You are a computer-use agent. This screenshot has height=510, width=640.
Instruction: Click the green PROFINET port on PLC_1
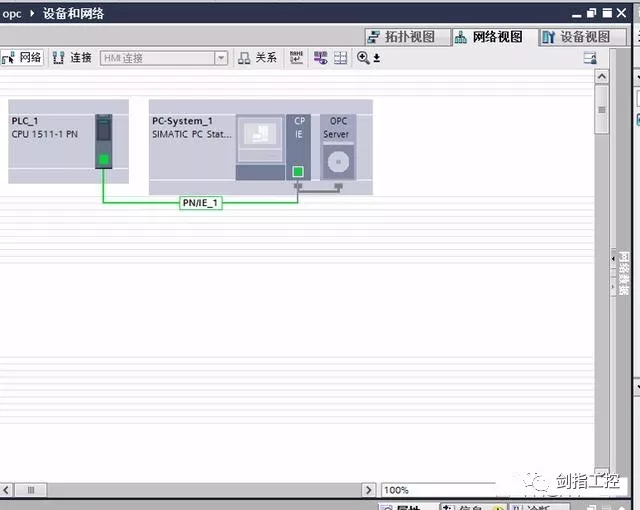click(x=104, y=159)
